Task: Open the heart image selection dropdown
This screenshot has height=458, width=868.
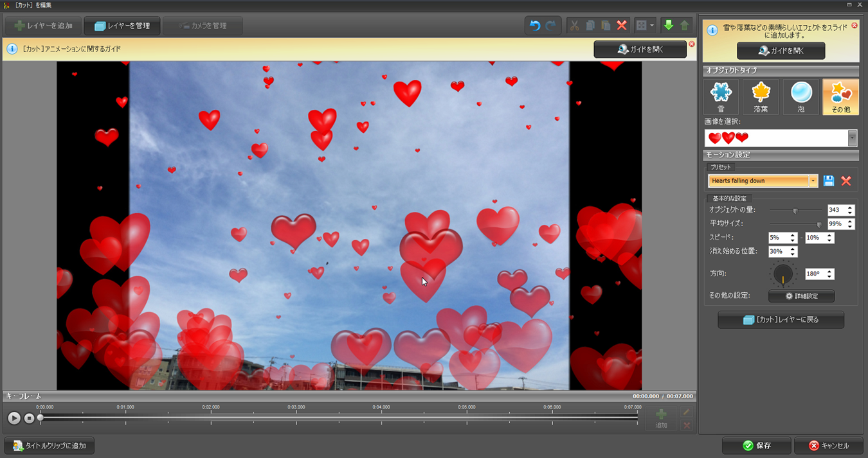Action: coord(853,138)
